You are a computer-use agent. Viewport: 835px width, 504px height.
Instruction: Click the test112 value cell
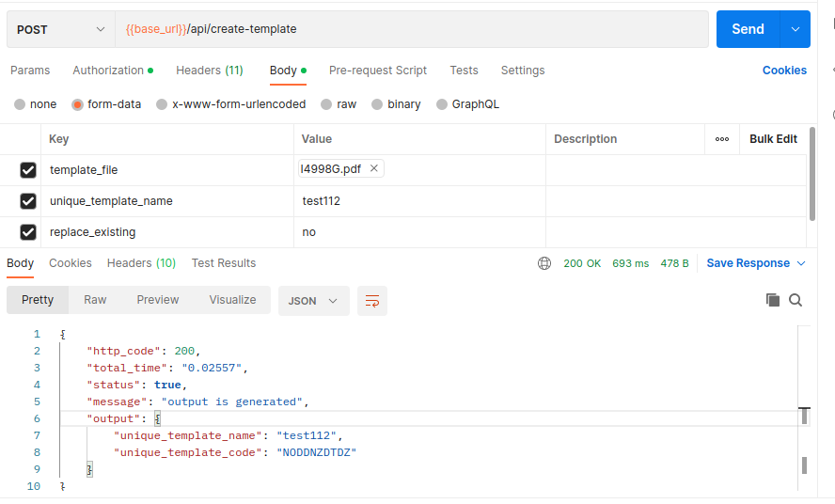click(419, 201)
